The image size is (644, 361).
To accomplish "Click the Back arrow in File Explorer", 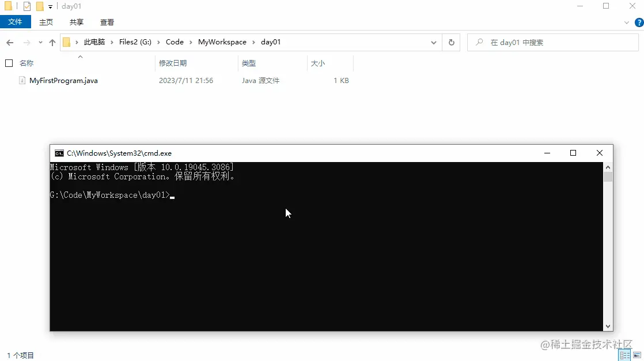I will (10, 42).
